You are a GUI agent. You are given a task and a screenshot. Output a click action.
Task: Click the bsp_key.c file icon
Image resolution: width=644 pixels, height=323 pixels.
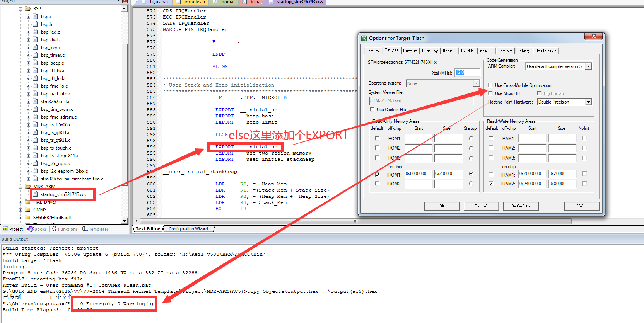(35, 48)
